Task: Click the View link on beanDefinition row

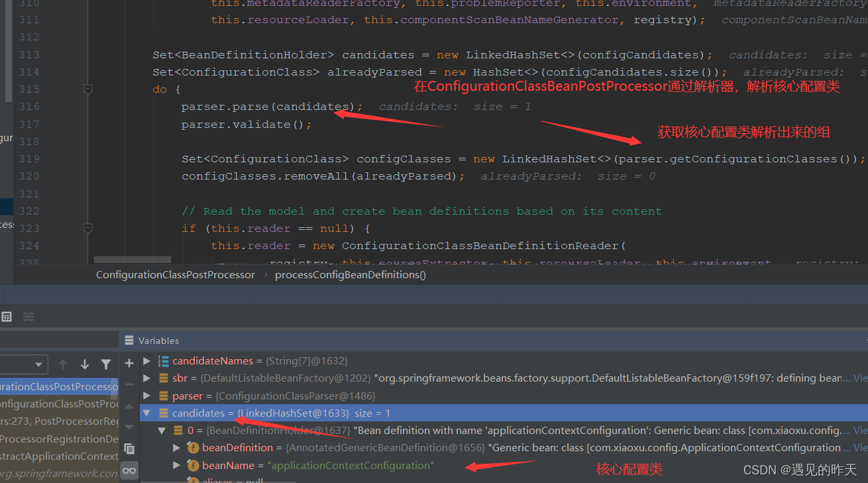Action: 860,448
